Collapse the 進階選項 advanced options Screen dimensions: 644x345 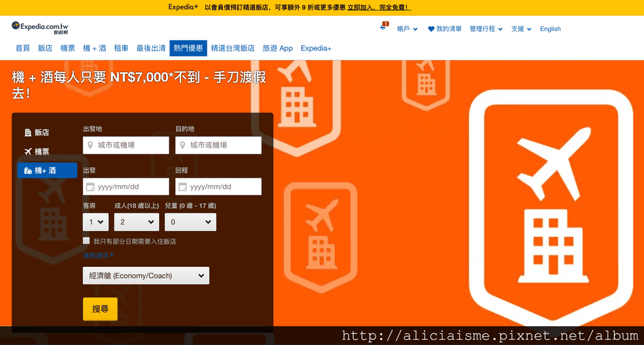(x=98, y=255)
